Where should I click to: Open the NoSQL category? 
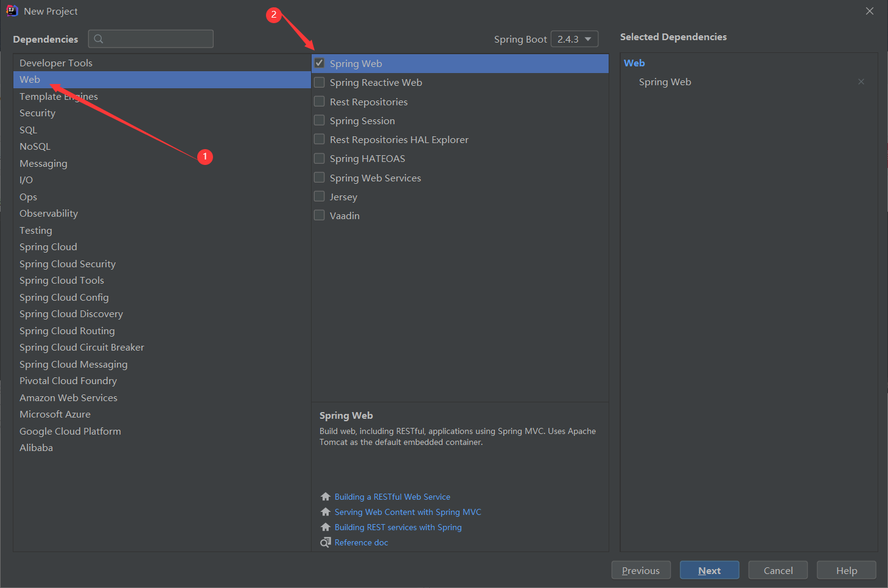162,147
